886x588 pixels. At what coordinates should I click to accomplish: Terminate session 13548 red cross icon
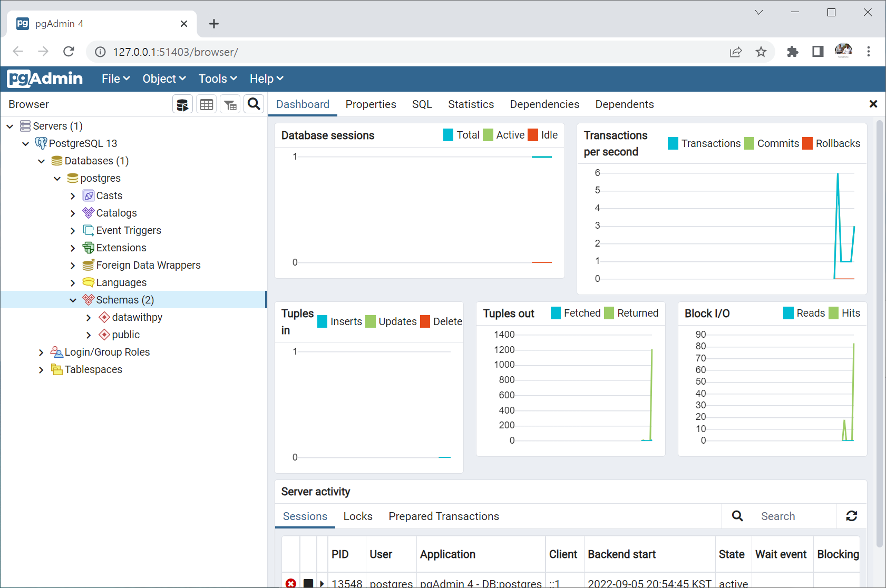pos(291,583)
